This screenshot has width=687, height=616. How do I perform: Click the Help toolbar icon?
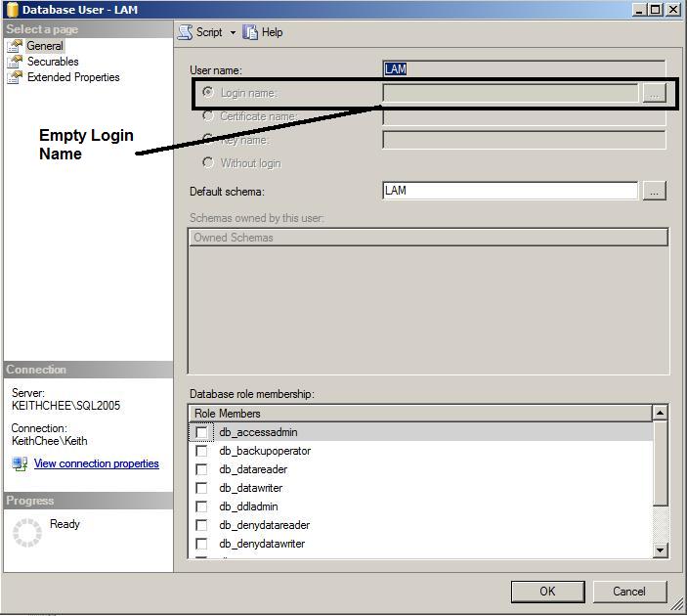(250, 32)
